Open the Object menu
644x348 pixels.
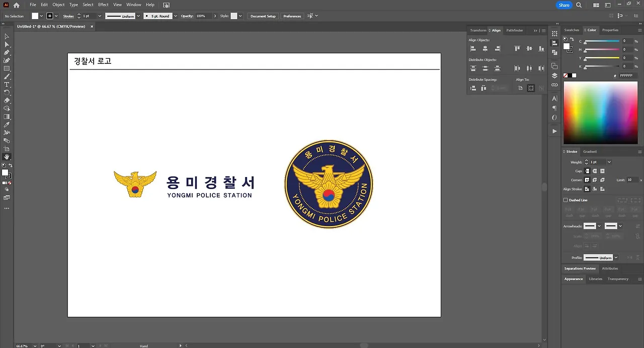point(58,5)
